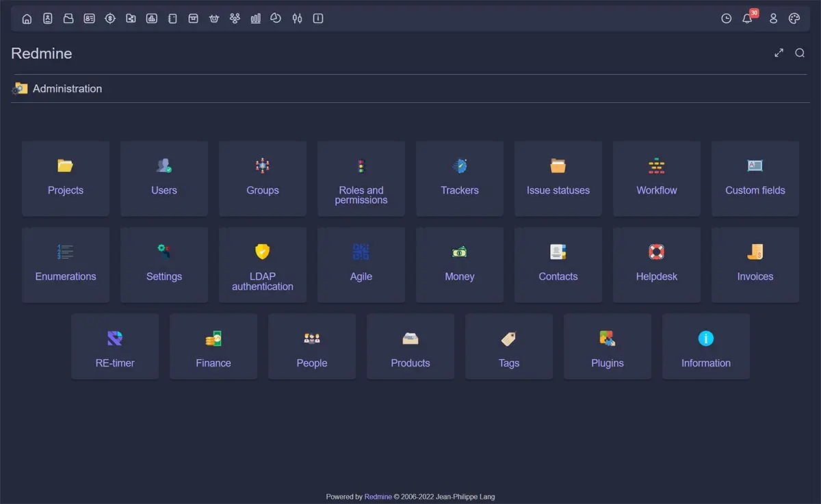Open the theme palette icon
The width and height of the screenshot is (821, 504).
coord(794,18)
